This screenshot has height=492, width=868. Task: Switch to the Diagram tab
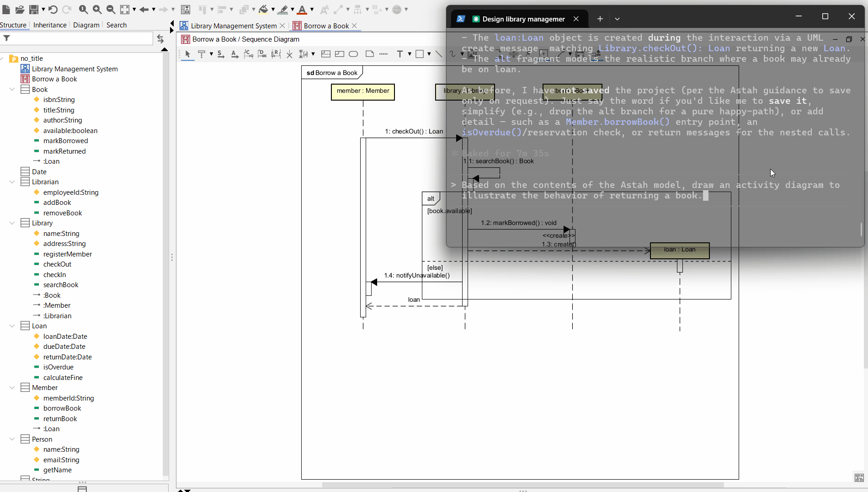(x=86, y=25)
